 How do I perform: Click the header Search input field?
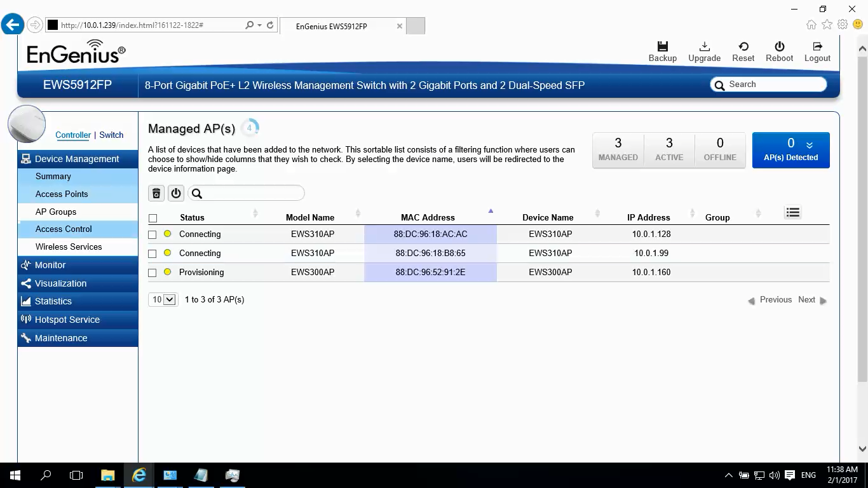coord(768,85)
